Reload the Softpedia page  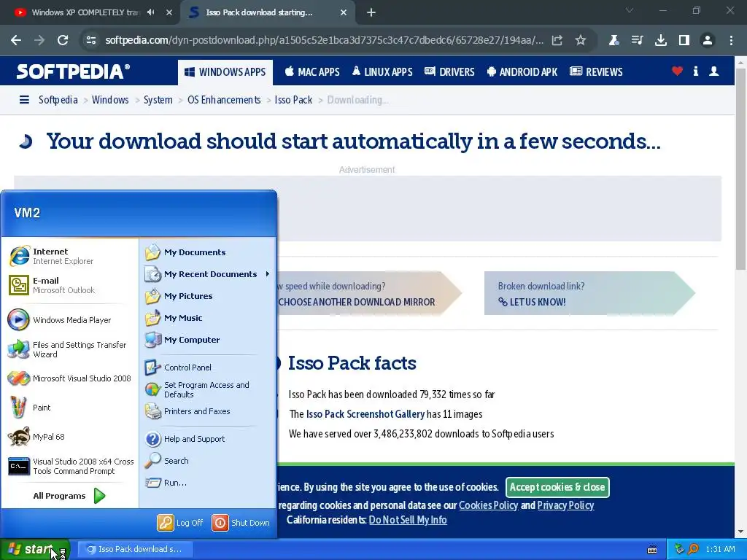[63, 40]
